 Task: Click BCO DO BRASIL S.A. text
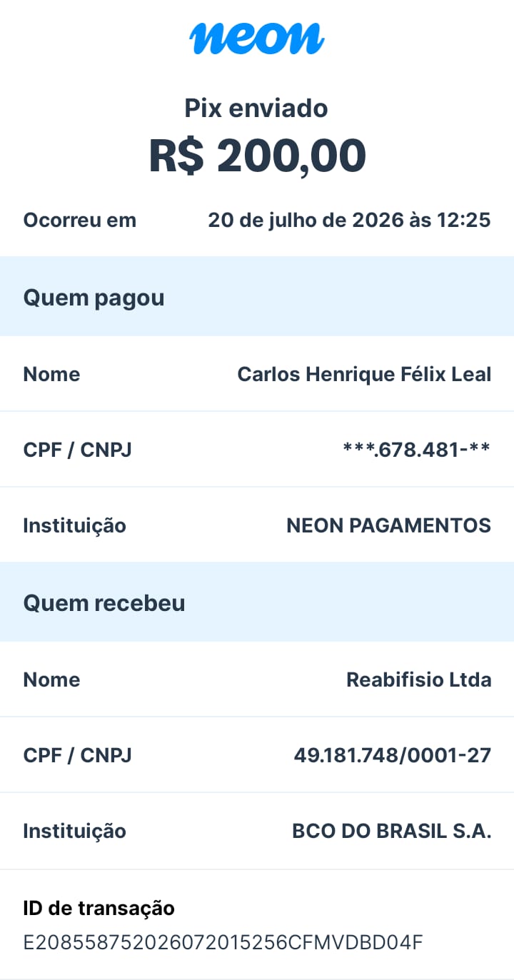click(x=392, y=832)
